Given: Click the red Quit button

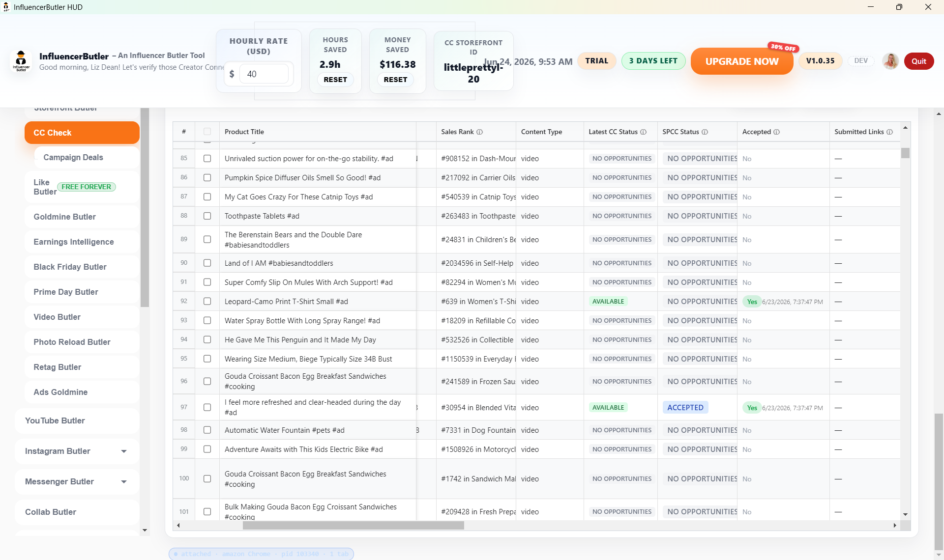Looking at the screenshot, I should (919, 61).
